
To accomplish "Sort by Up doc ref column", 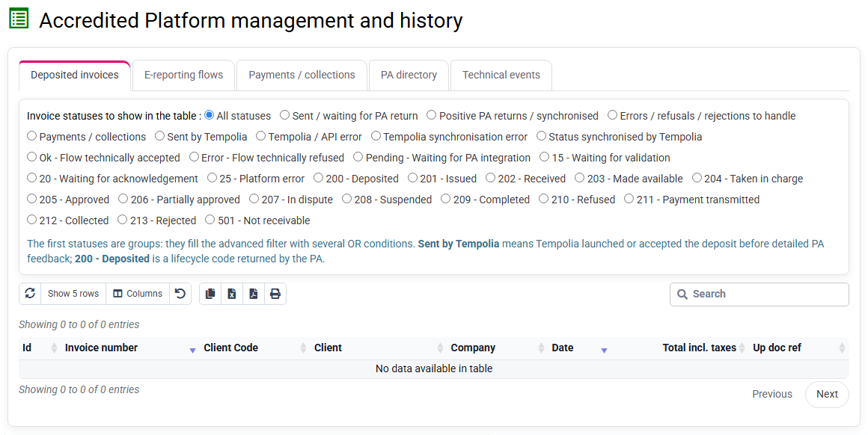I will tap(799, 348).
